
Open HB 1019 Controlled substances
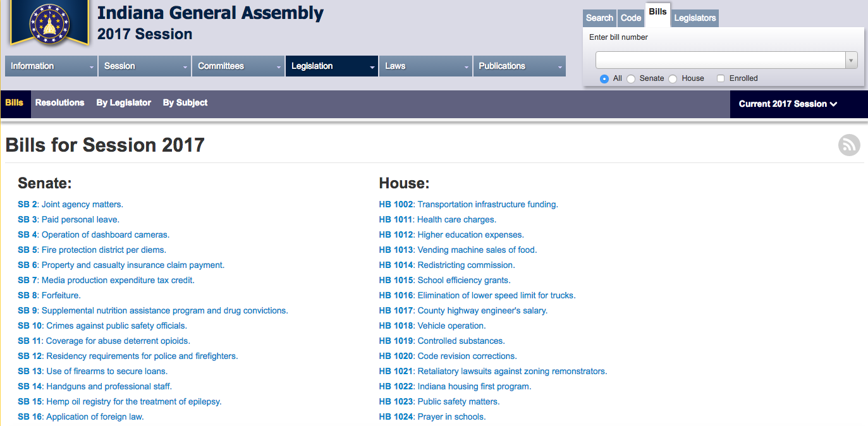pyautogui.click(x=442, y=341)
